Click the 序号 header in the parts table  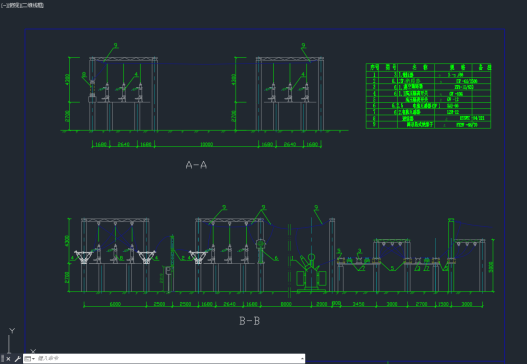click(x=374, y=67)
